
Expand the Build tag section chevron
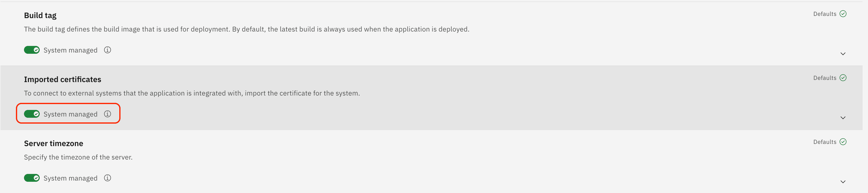(x=843, y=54)
